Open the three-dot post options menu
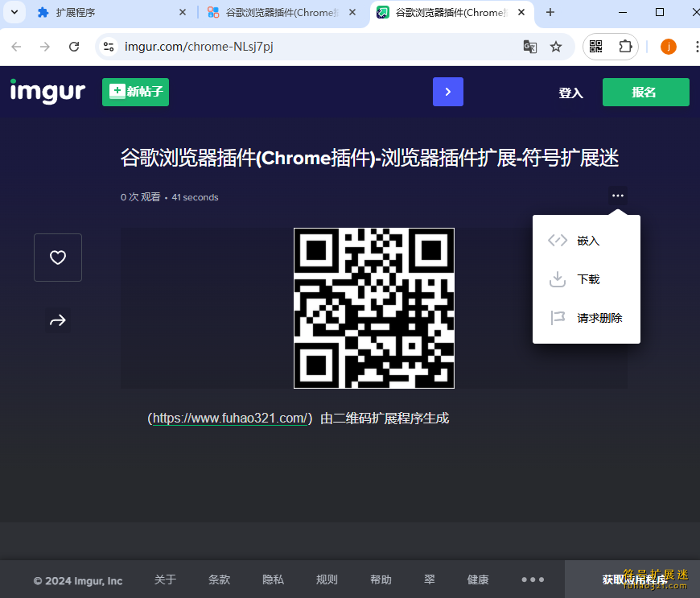This screenshot has width=700, height=598. click(x=617, y=196)
